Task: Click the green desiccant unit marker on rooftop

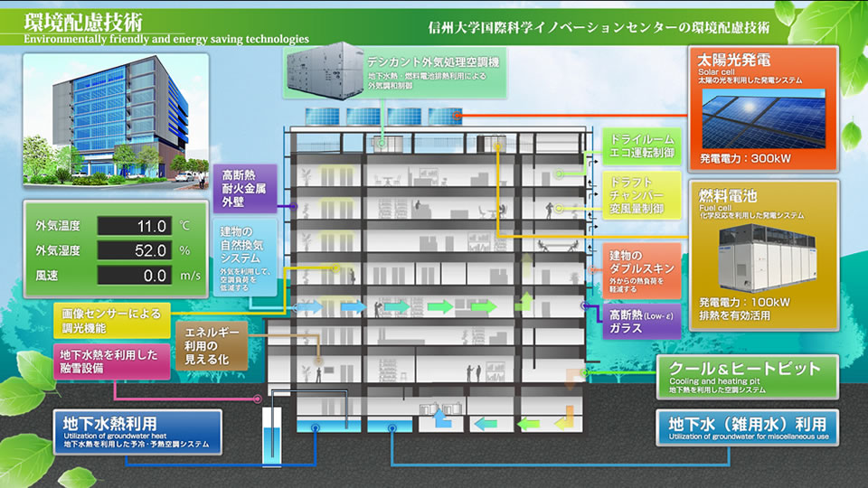Action: coord(382,144)
